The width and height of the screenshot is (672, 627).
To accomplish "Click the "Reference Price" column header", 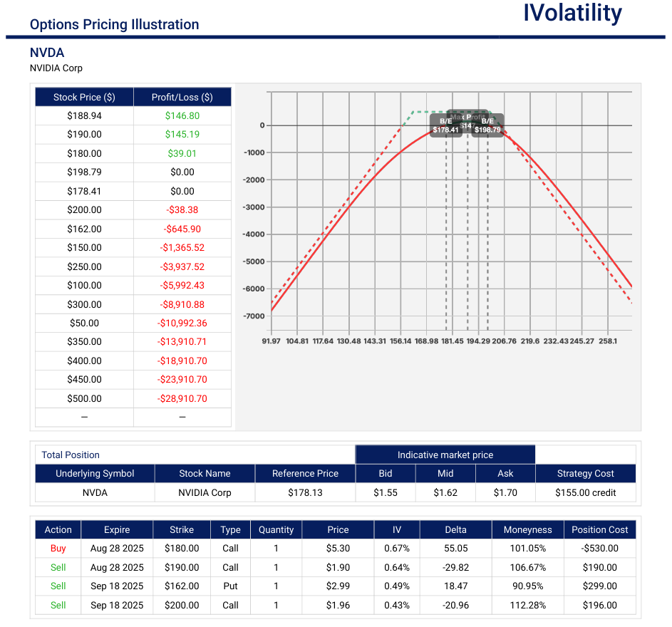I will [305, 474].
